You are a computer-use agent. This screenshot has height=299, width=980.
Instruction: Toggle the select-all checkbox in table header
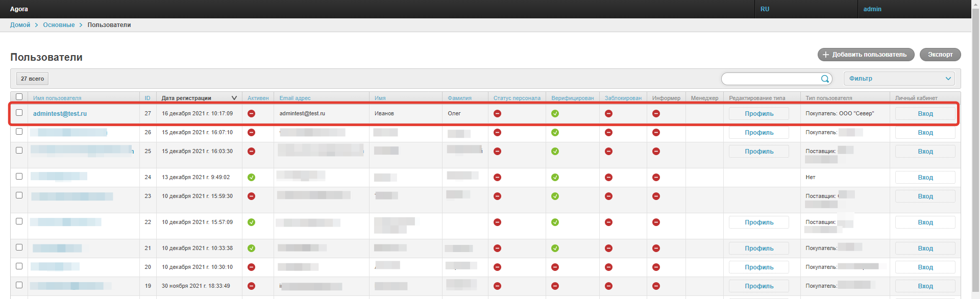(x=19, y=97)
